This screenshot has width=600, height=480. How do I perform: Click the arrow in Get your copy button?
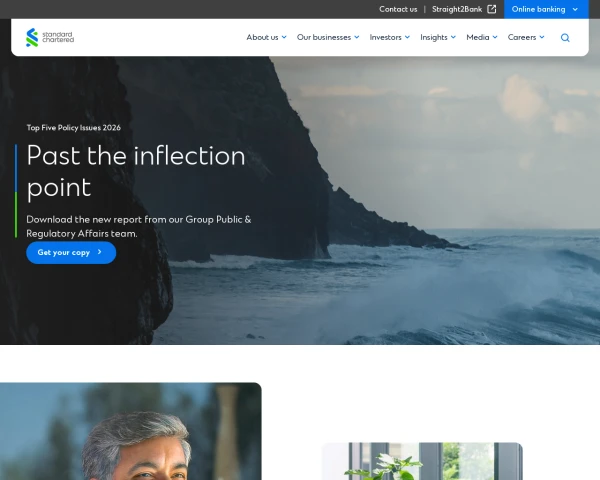(x=99, y=252)
